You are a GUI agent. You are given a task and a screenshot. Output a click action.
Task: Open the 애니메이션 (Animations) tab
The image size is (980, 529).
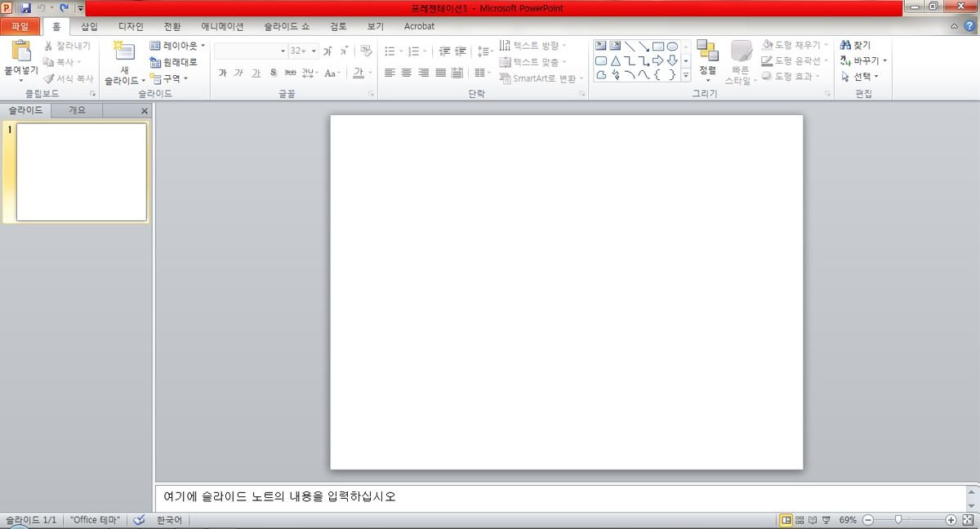tap(222, 26)
